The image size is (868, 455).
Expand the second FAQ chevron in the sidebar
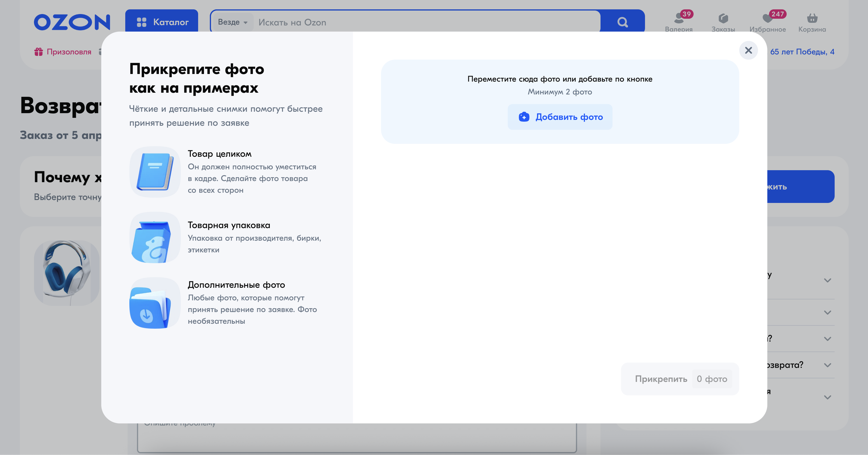pos(828,313)
